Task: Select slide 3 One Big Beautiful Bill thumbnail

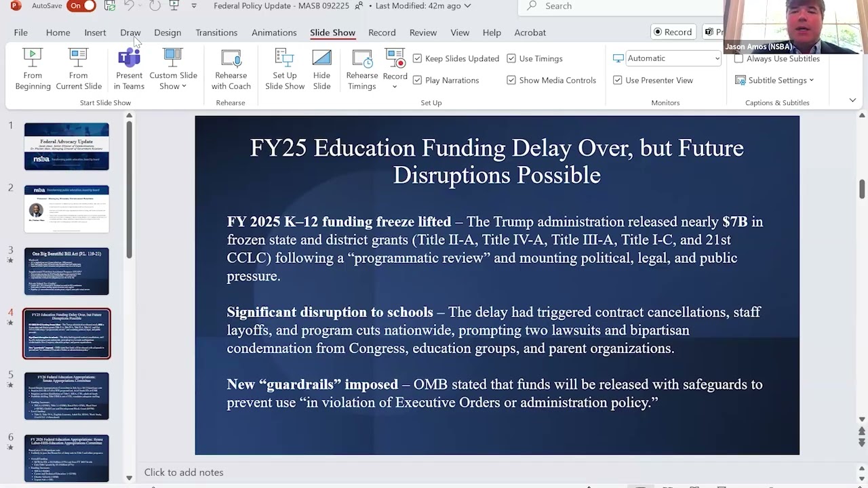Action: pos(66,271)
